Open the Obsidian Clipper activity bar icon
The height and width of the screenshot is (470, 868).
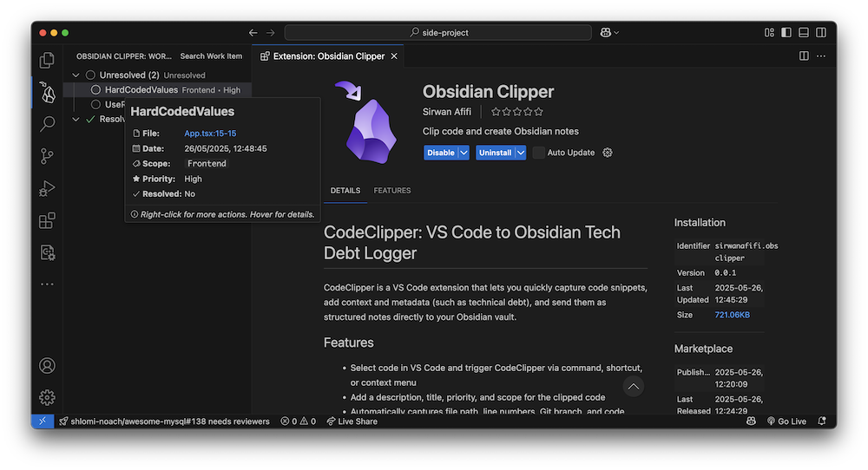tap(47, 93)
